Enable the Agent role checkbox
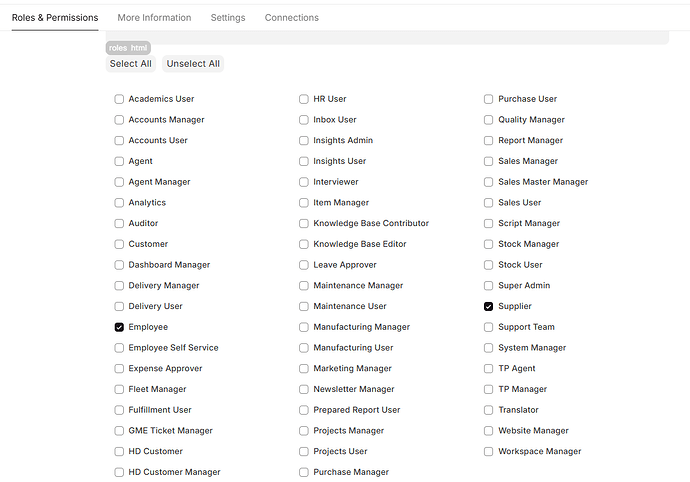Screen dimensions: 690x482 pyautogui.click(x=119, y=161)
